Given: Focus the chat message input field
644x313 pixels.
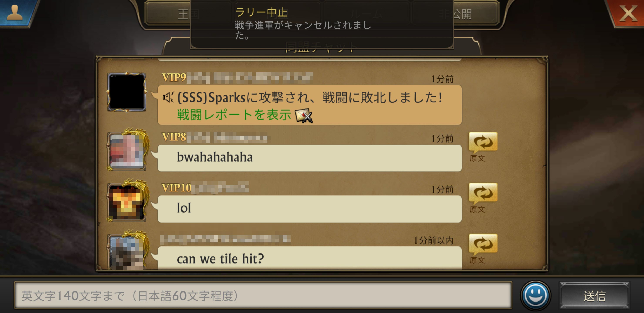Looking at the screenshot, I should pos(263,296).
